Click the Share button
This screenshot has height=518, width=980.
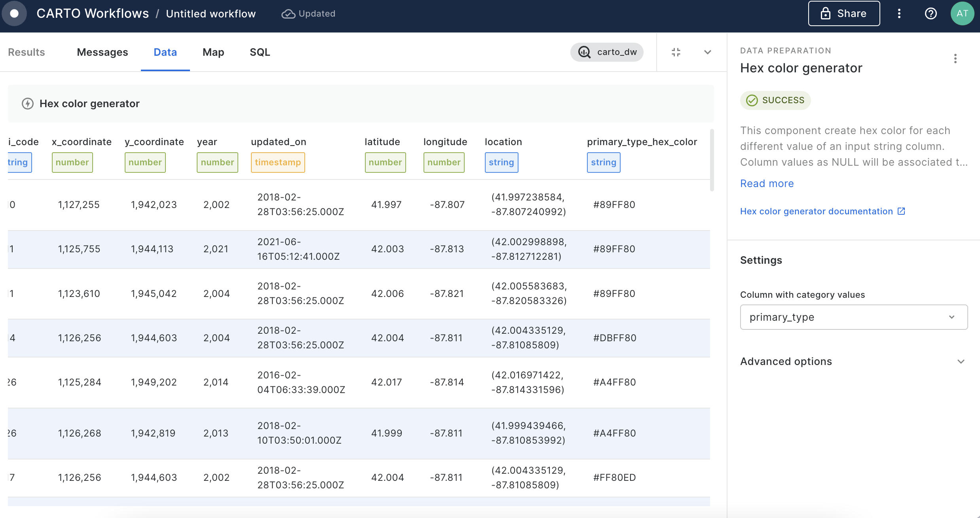844,13
